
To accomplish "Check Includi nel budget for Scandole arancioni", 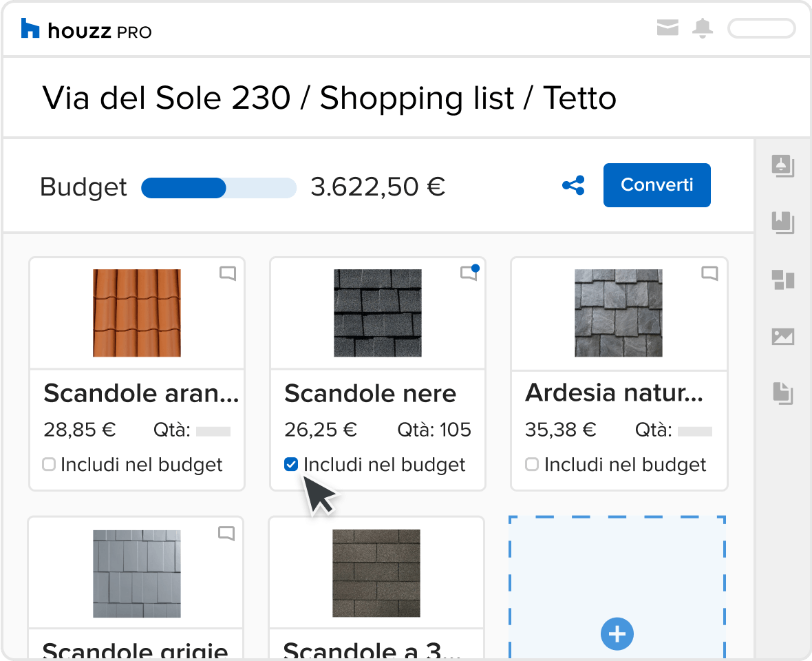I will [49, 464].
